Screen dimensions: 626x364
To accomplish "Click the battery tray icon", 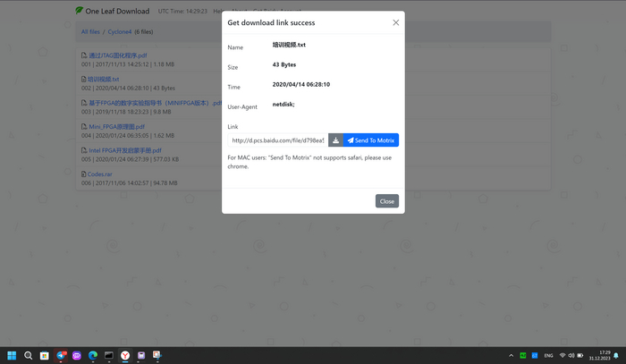I will (580, 355).
